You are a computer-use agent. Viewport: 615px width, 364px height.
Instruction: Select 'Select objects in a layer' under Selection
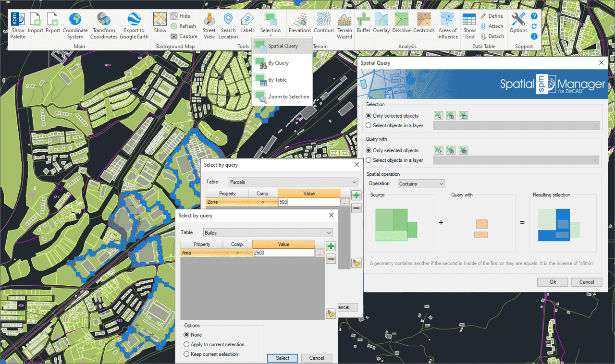pyautogui.click(x=394, y=125)
